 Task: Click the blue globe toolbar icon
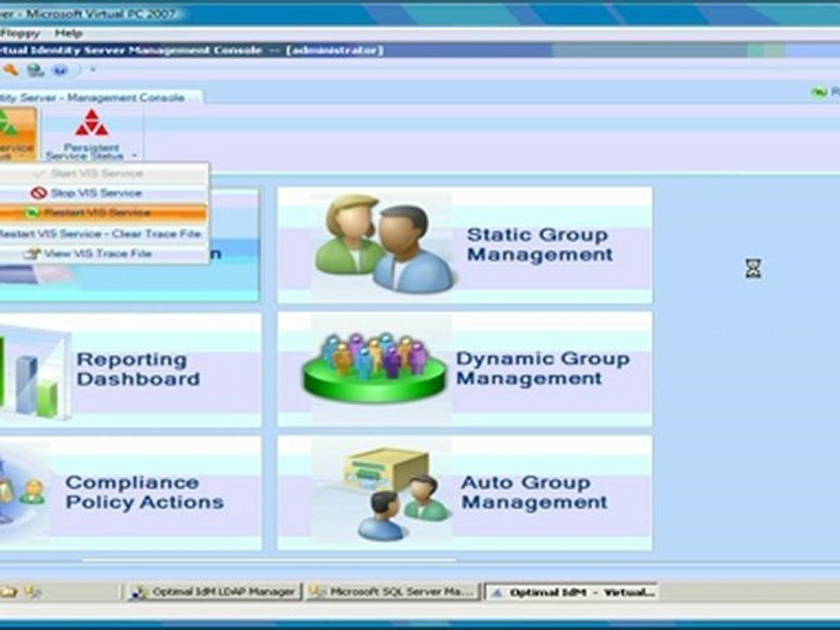pyautogui.click(x=60, y=70)
